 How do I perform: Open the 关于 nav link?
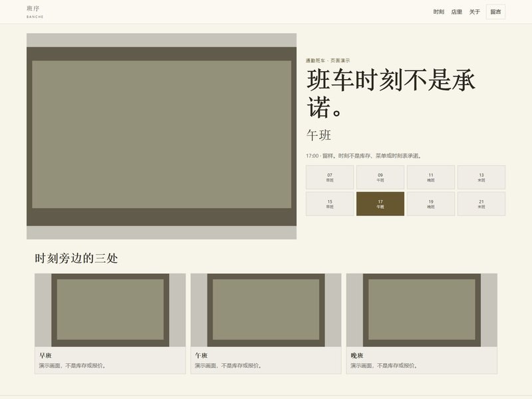point(475,12)
